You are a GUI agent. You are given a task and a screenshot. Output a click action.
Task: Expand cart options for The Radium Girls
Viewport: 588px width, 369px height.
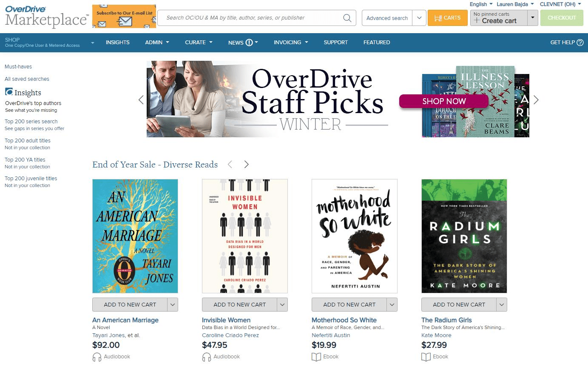pos(502,304)
